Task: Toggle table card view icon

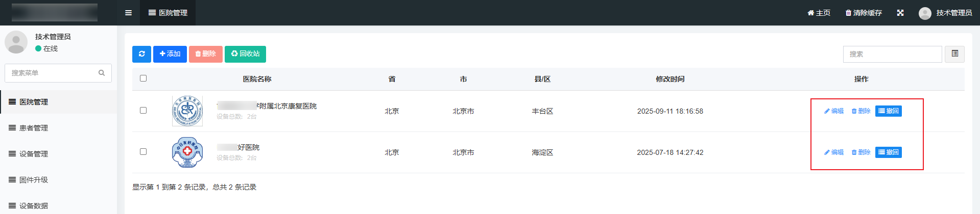Action: (x=955, y=54)
